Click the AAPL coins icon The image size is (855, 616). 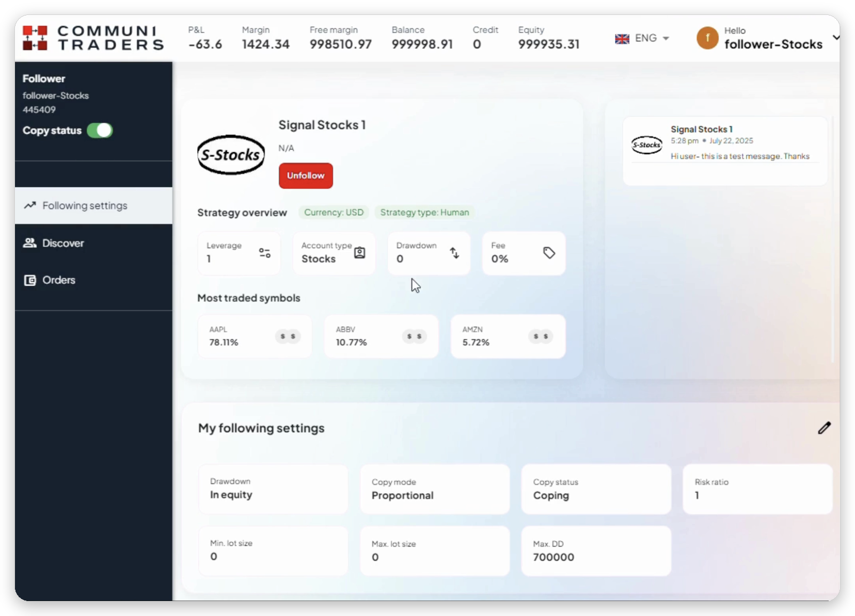tap(288, 336)
